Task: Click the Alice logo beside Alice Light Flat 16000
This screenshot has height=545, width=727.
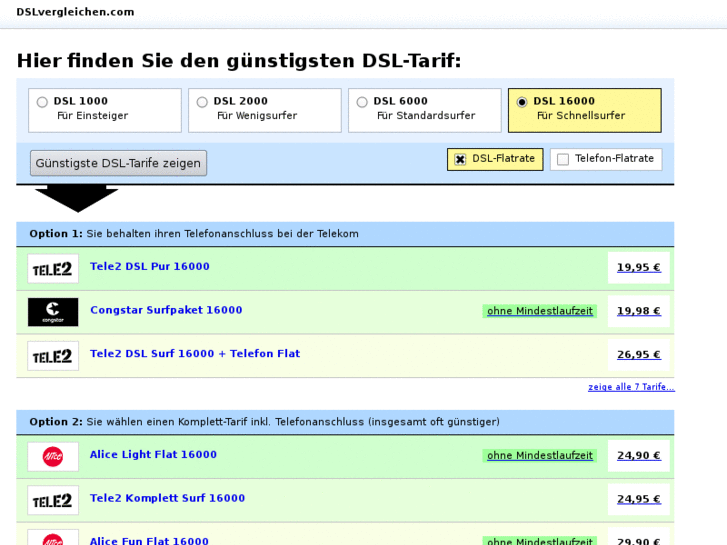Action: 53,456
